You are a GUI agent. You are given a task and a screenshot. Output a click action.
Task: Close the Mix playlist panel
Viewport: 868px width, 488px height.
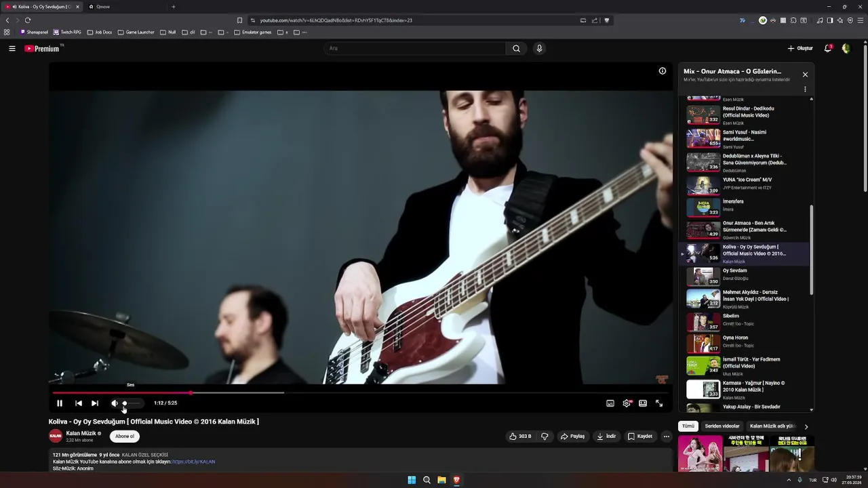pyautogui.click(x=805, y=75)
